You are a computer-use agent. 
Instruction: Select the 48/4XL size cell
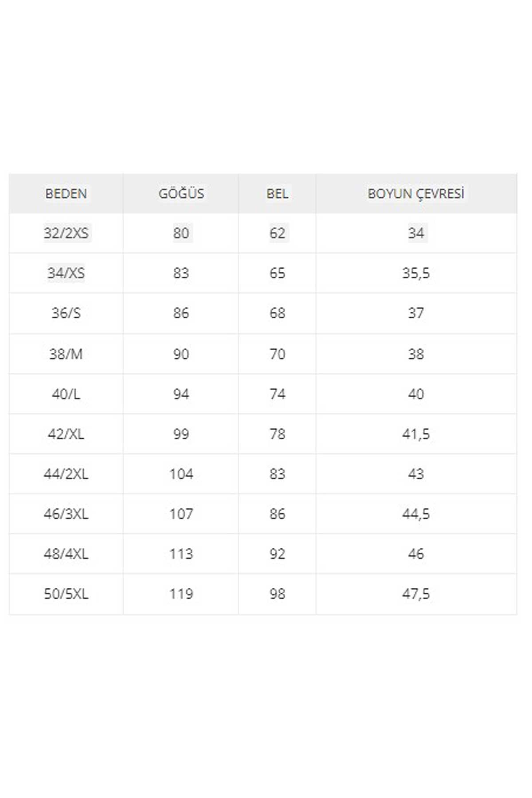coord(66,554)
